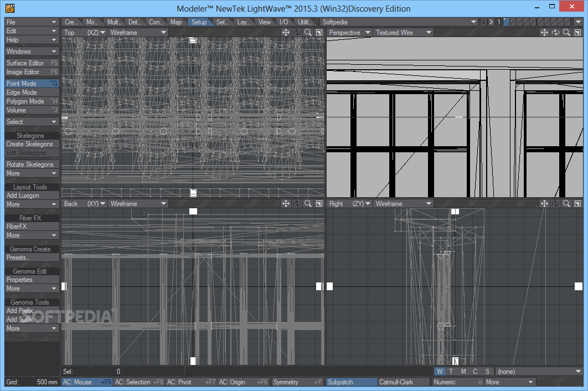
Task: Click Add Luxigon
Action: coord(32,195)
